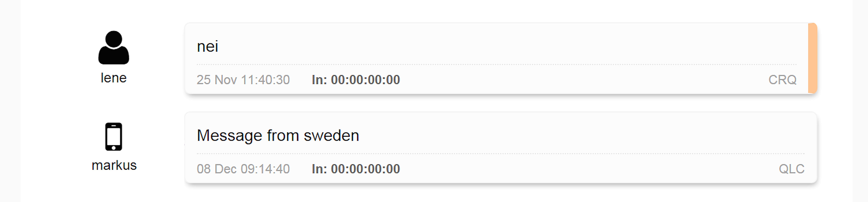
Task: Click the CRQ code label
Action: [782, 80]
